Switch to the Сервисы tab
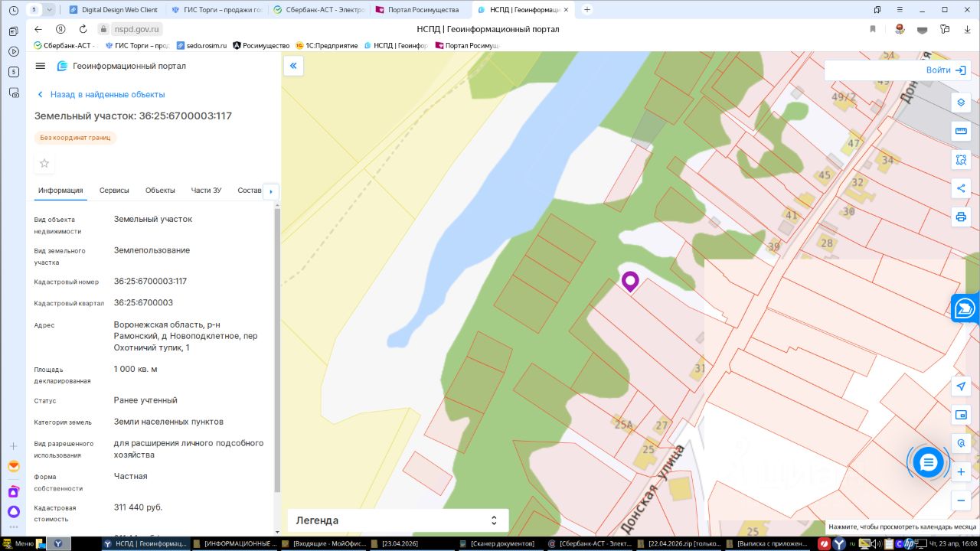The image size is (980, 551). [114, 191]
